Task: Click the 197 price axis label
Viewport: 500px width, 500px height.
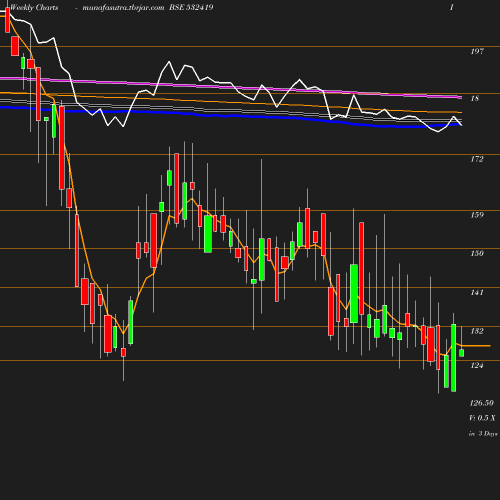Action: tap(477, 51)
